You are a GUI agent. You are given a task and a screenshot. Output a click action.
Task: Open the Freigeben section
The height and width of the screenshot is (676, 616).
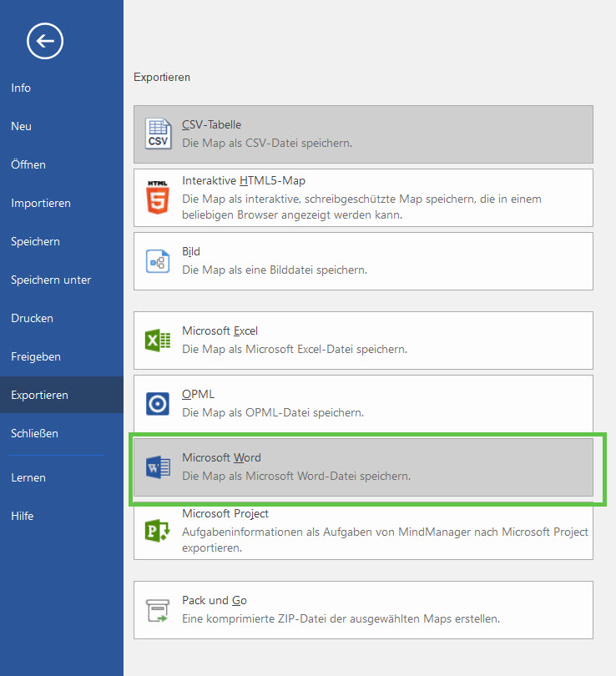pyautogui.click(x=36, y=356)
